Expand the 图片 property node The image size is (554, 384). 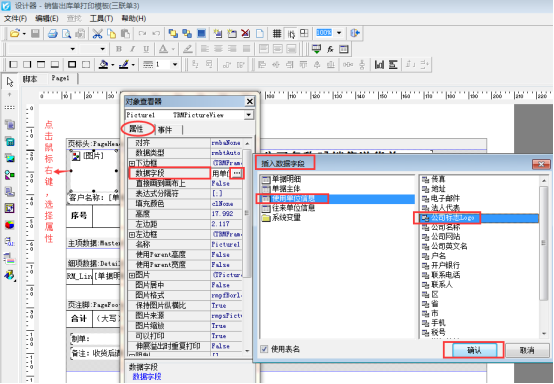132,275
